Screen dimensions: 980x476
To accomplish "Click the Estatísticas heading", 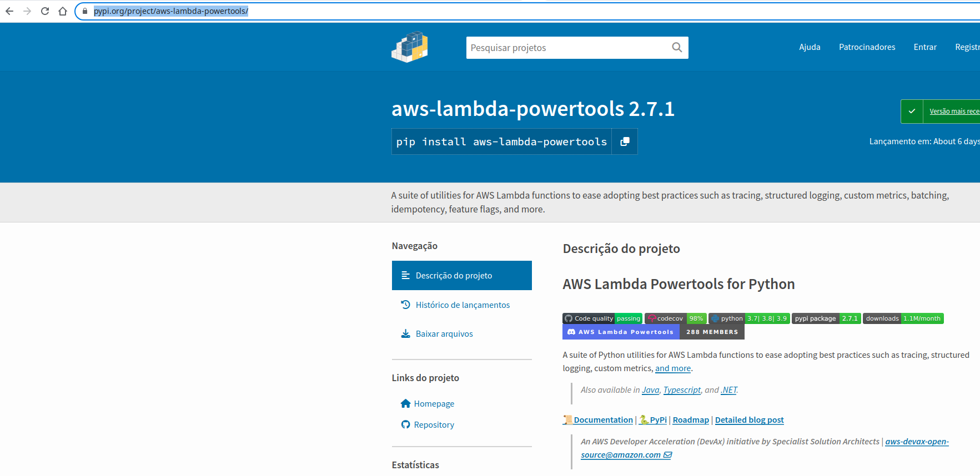I will 415,465.
